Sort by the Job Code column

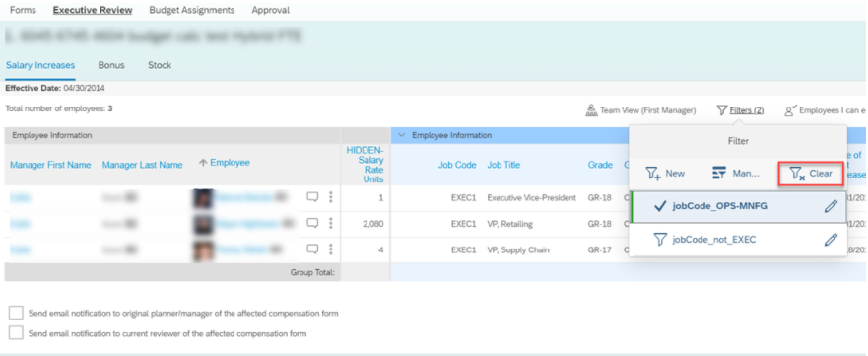pyautogui.click(x=457, y=165)
